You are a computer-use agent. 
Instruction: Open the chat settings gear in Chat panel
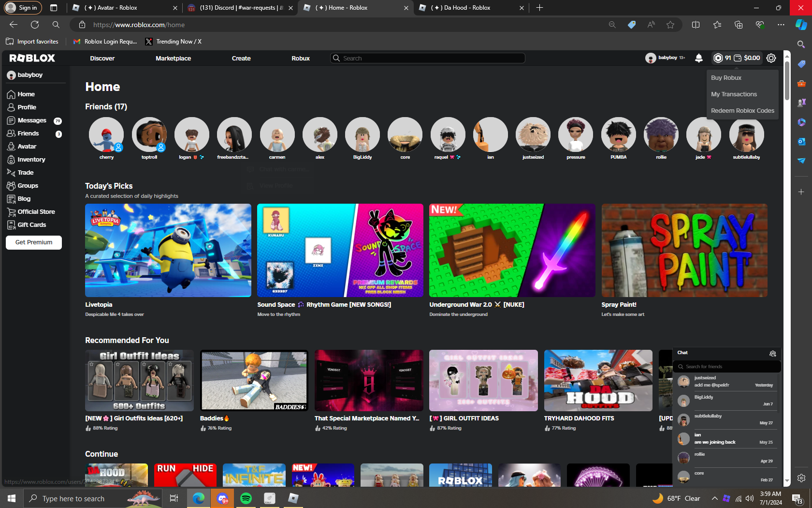[x=772, y=353]
